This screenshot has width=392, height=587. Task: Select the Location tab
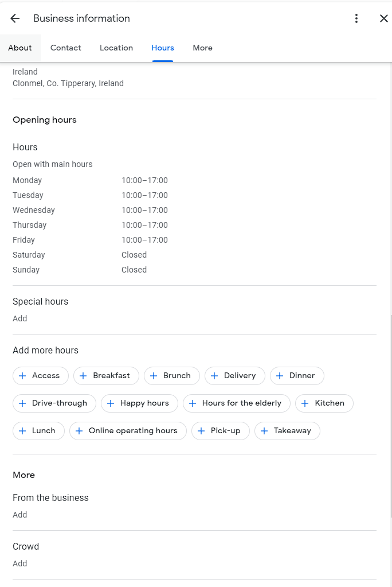[116, 48]
